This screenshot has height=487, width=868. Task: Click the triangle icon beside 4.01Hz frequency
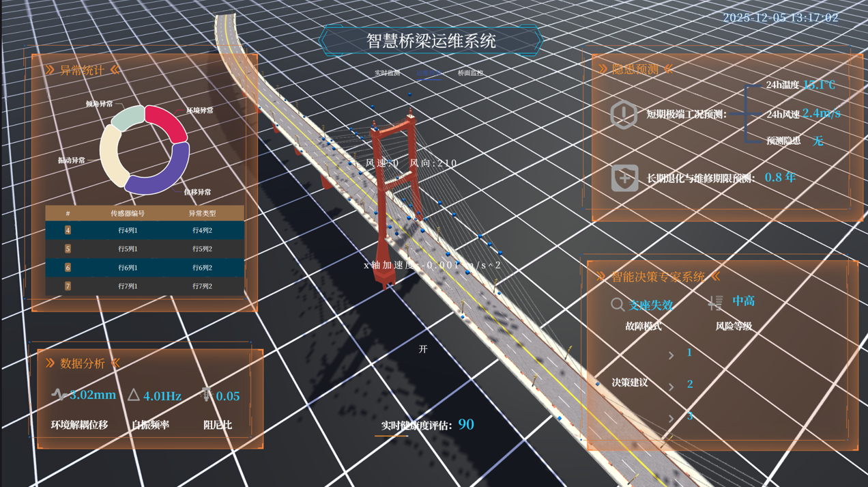[x=134, y=395]
